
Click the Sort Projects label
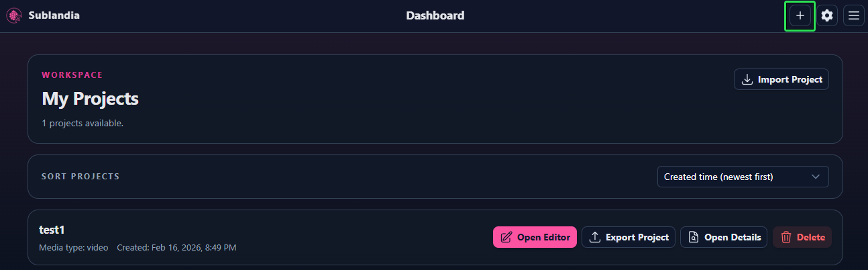tap(80, 177)
